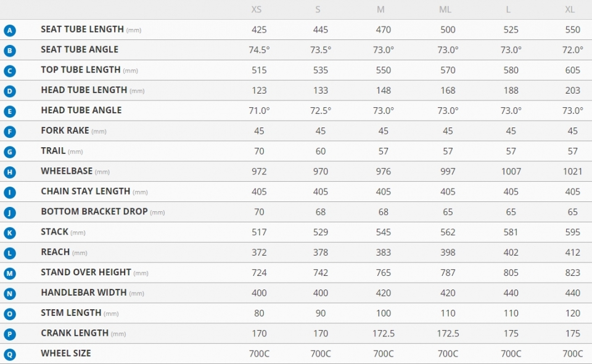Select the blue L icon beside Reach
The width and height of the screenshot is (592, 364).
tap(10, 253)
